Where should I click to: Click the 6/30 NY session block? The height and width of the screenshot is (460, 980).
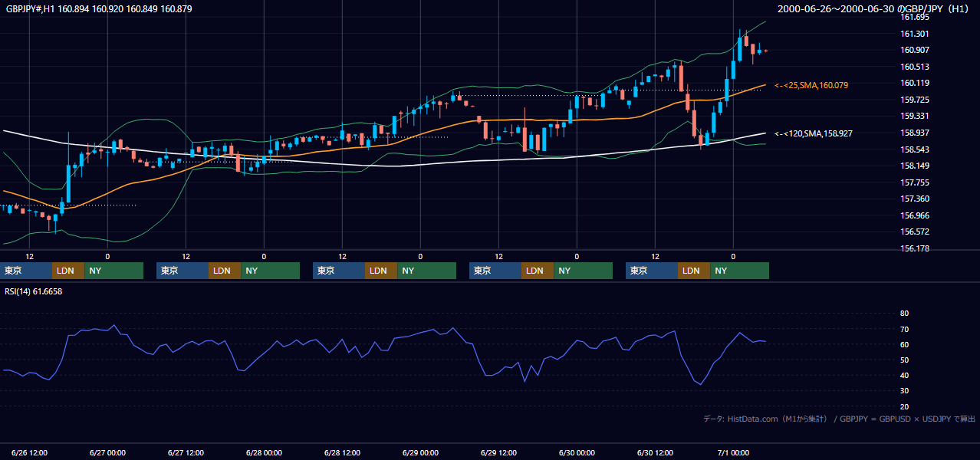click(740, 271)
